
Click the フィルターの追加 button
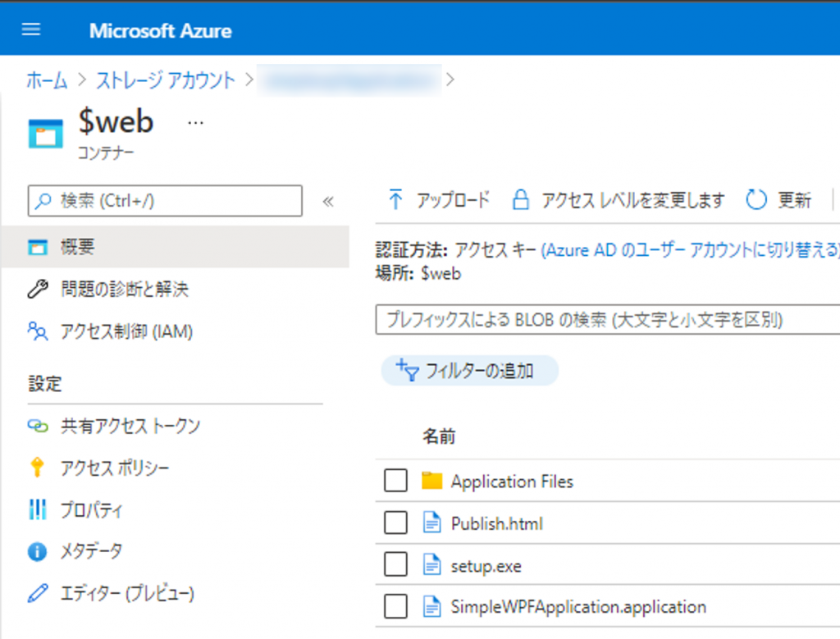tap(470, 371)
